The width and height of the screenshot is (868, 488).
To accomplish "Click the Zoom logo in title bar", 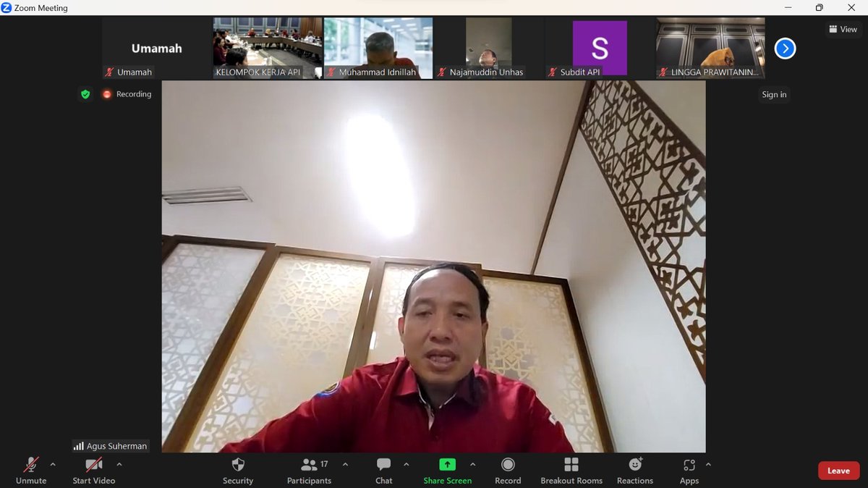I will pyautogui.click(x=7, y=8).
